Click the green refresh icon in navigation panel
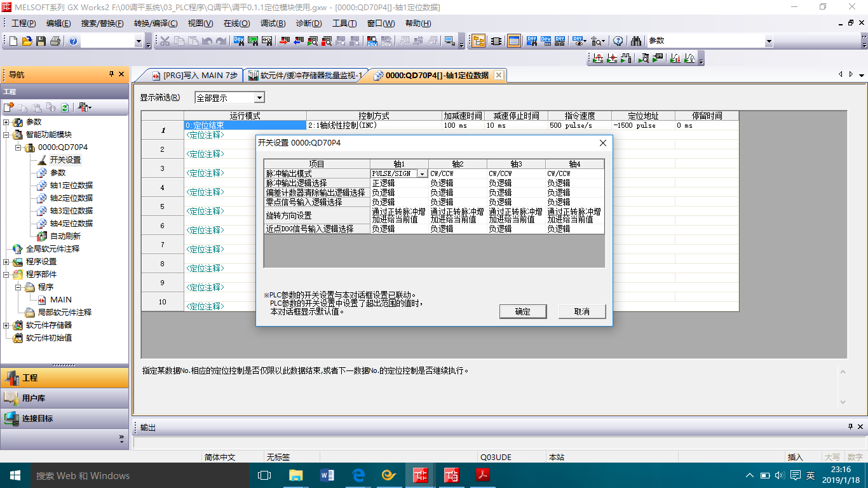Screen dimensions: 868x488 pyautogui.click(x=64, y=107)
